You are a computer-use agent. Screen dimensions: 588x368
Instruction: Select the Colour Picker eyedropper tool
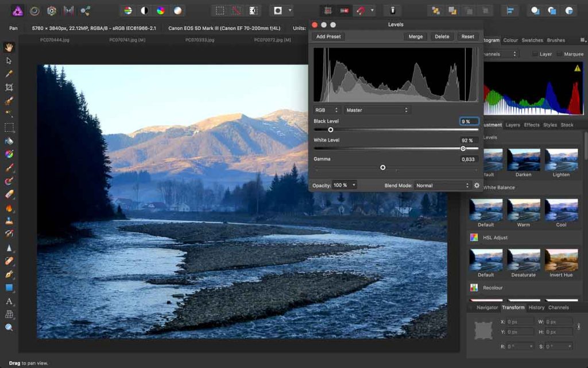9,74
